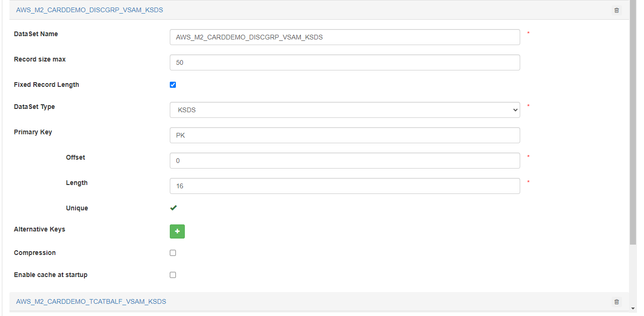The image size is (644, 316).
Task: Enable Compression for the dataset
Action: point(173,253)
